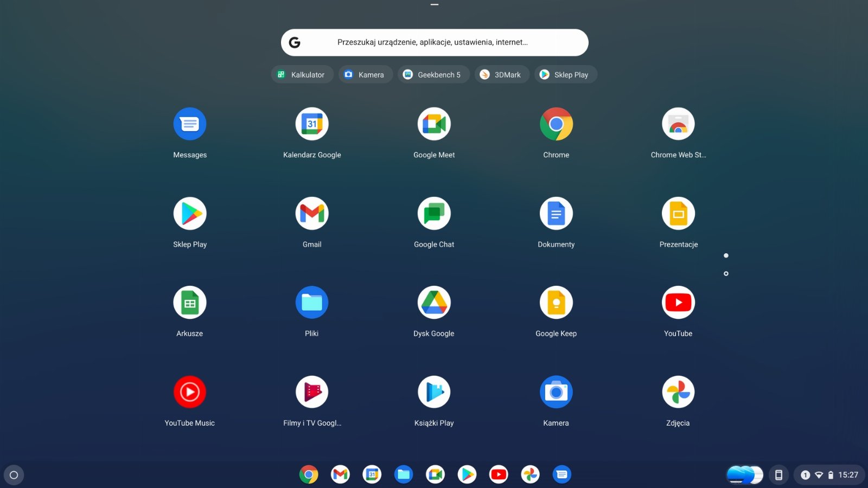The image size is (868, 488).
Task: Select the Geekbench 5 suggestion chip
Action: click(433, 75)
